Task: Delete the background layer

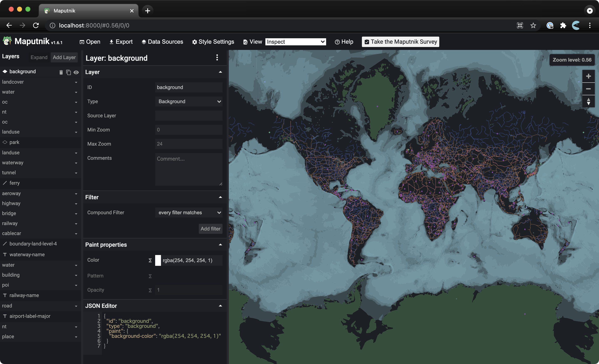Action: (61, 72)
